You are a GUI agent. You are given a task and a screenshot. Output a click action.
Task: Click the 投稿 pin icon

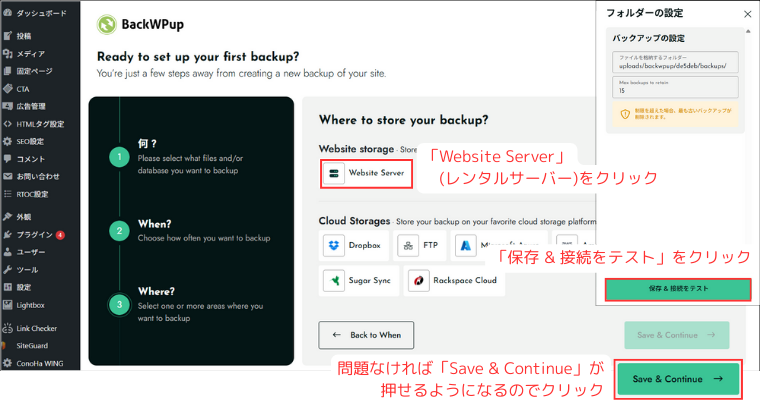(7, 35)
